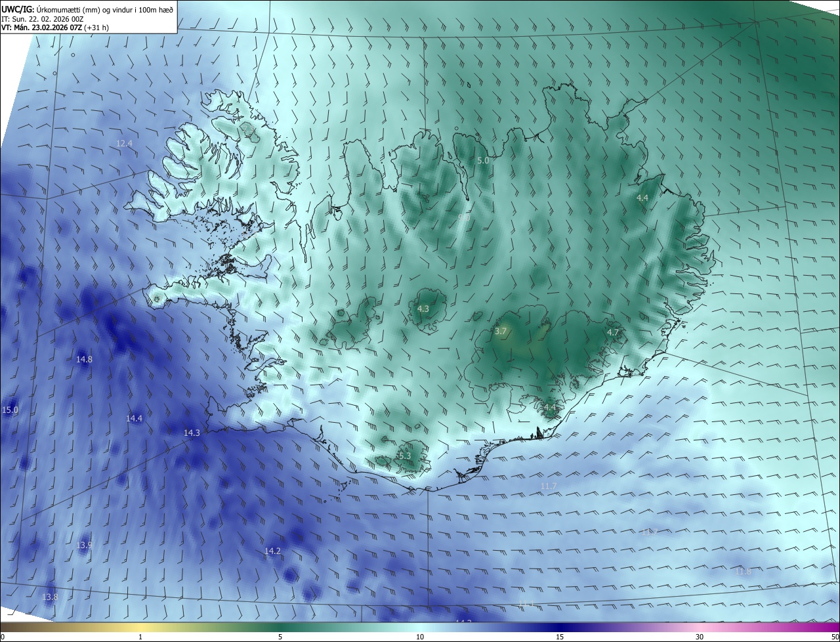Click the 3.7 value on the map
Viewport: 840px width, 642px height.
(x=501, y=332)
